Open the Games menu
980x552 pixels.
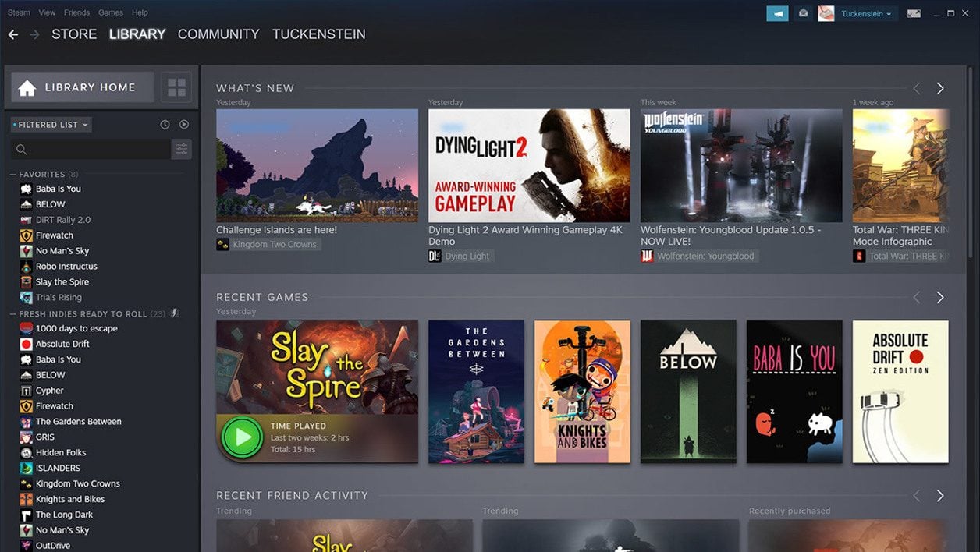(111, 12)
